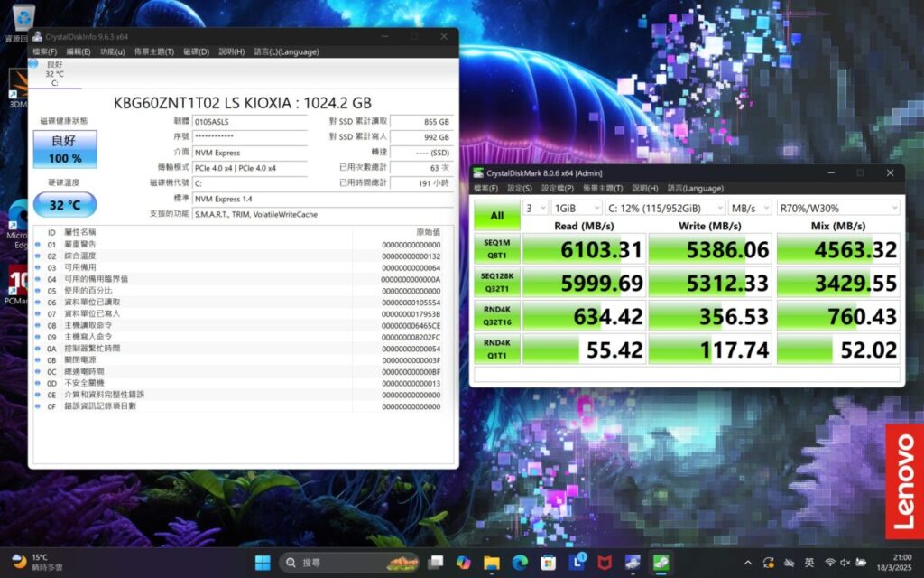Start the RND4K Q32T16 test

[x=497, y=315]
